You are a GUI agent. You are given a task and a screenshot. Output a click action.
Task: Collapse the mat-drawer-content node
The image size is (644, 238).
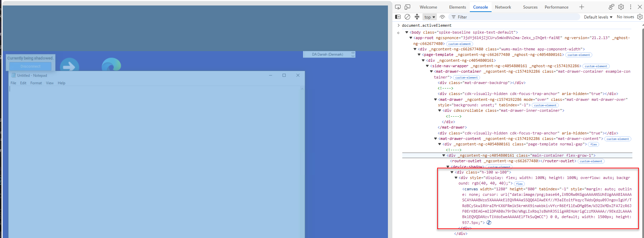coord(435,139)
